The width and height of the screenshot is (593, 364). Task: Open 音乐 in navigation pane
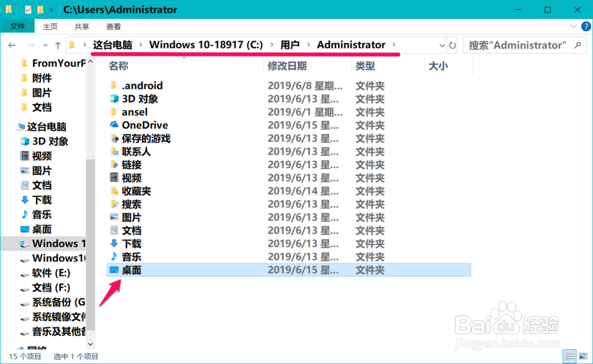tap(42, 215)
